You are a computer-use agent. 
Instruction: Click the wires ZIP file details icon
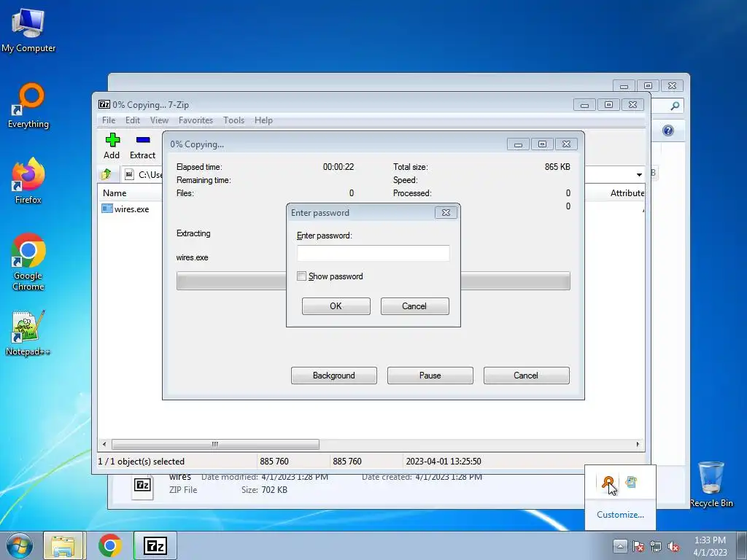point(142,486)
